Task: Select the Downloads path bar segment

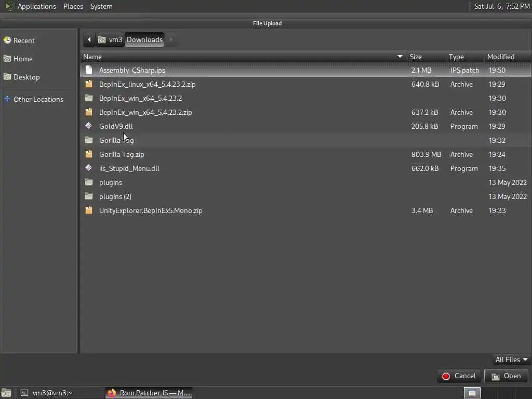Action: click(145, 39)
